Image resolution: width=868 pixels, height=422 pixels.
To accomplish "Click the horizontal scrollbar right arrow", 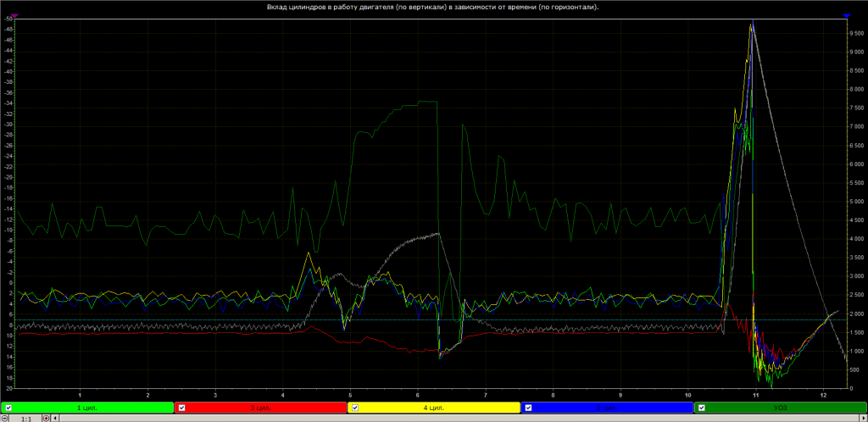I will click(864, 419).
